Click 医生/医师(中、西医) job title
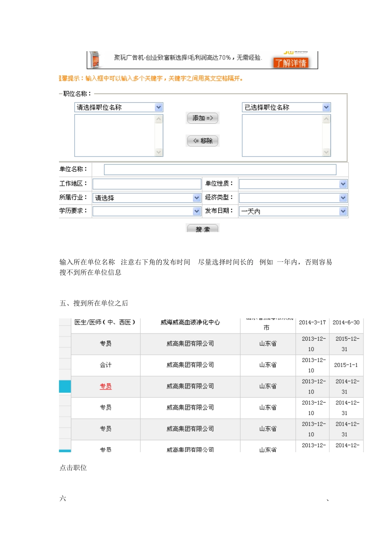Screen dimensions: 392x555 click(x=105, y=322)
